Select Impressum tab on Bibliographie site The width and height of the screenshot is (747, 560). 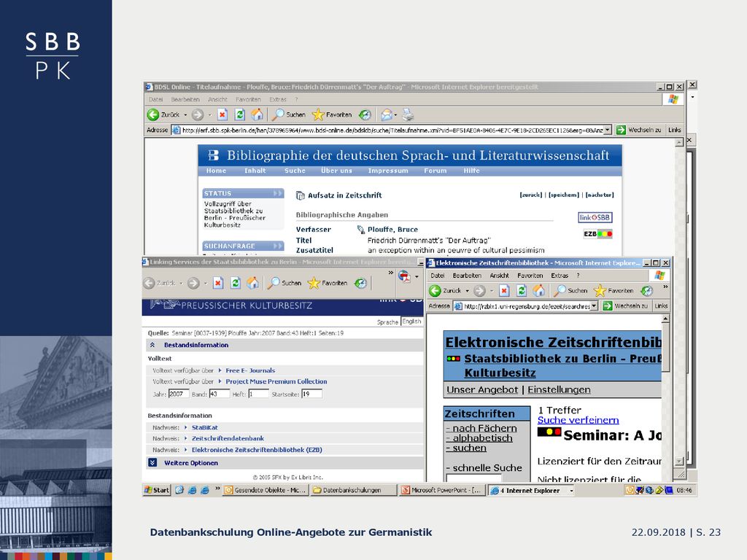tap(388, 171)
